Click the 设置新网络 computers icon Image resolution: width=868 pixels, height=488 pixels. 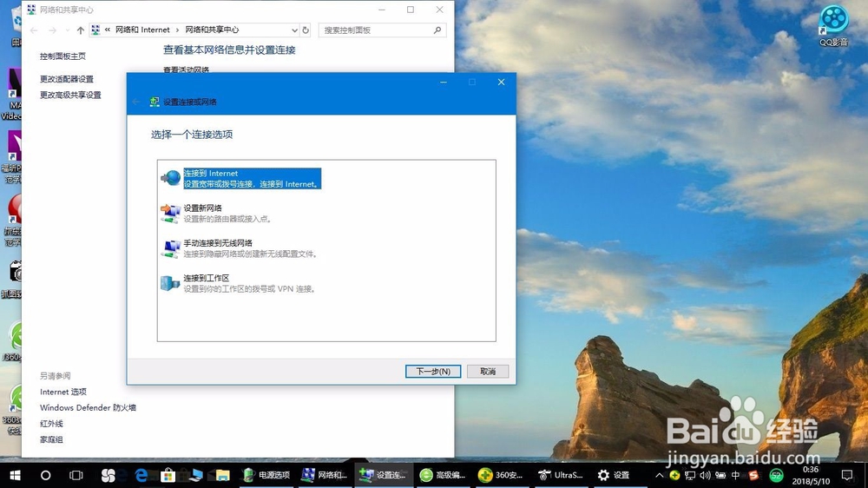[x=170, y=214]
